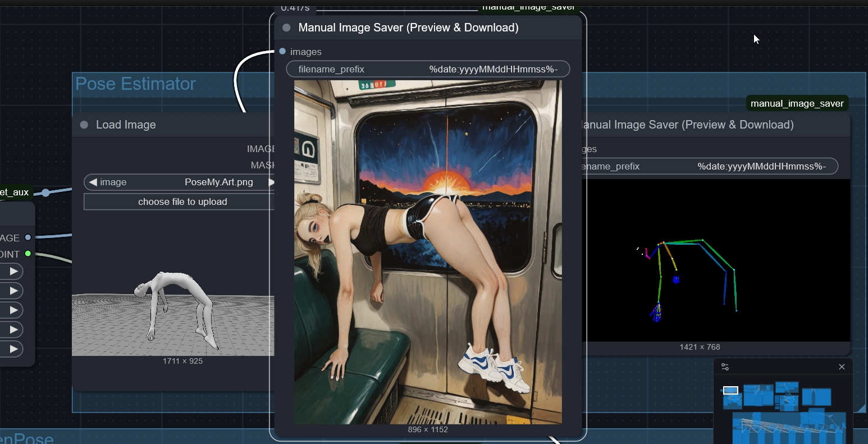Click the blue IMAGE output port on left node
Screen dimensions: 868x444
click(28, 238)
